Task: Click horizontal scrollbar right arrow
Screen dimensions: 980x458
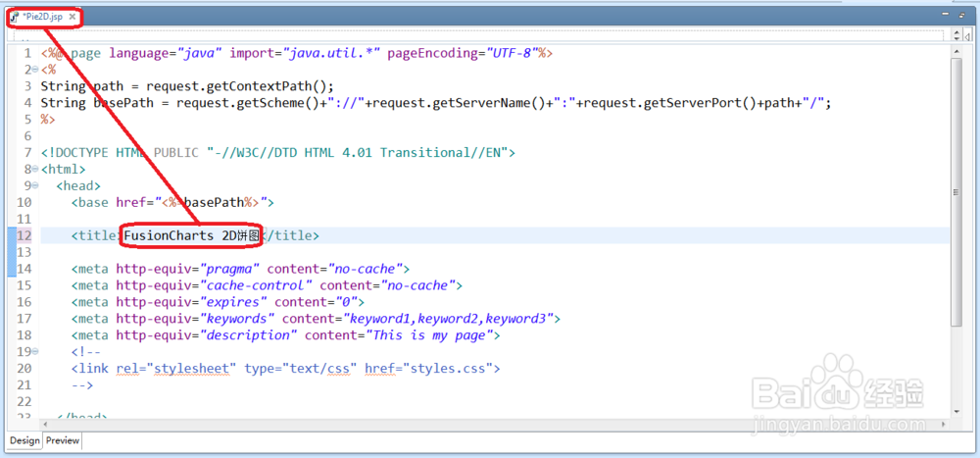Action: pos(945,423)
